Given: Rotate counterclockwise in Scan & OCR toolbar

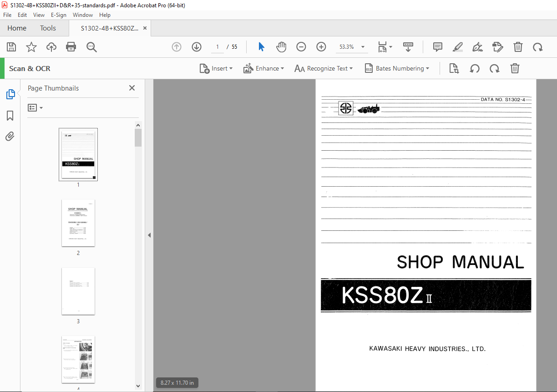Looking at the screenshot, I should point(475,68).
